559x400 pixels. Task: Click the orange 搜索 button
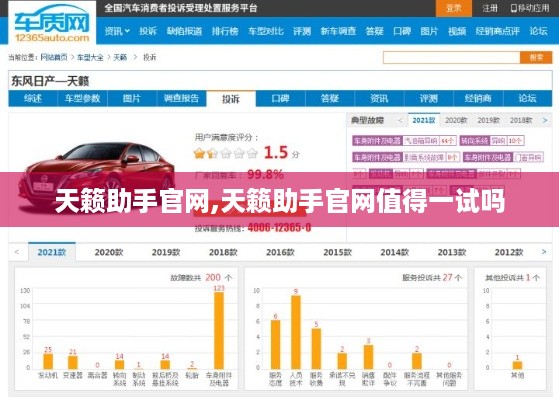[536, 57]
